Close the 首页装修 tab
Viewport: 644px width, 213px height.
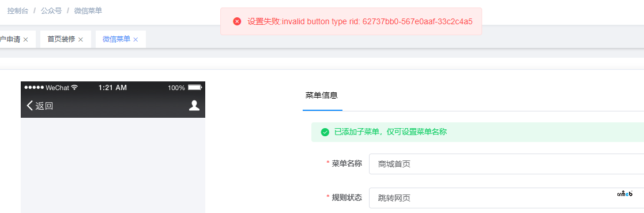(81, 39)
